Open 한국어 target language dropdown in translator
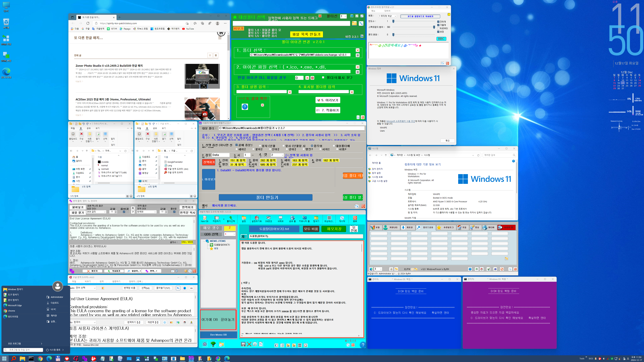This screenshot has width=644, height=362. click(147, 212)
